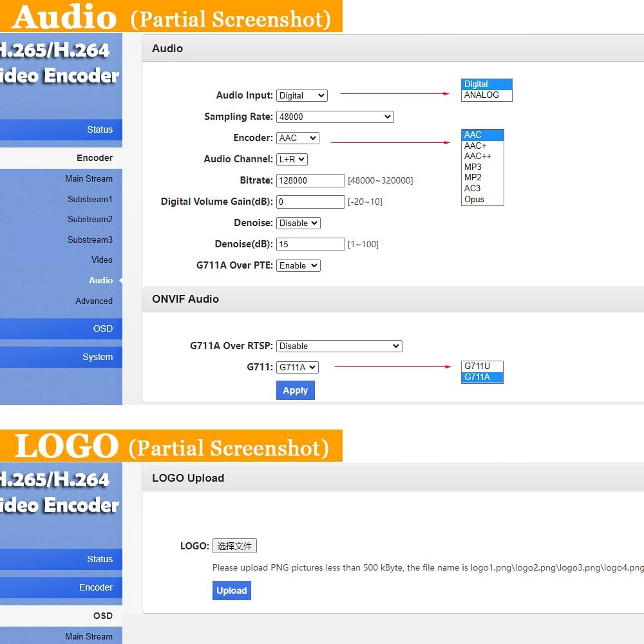Click the Bitrate input field

(310, 180)
